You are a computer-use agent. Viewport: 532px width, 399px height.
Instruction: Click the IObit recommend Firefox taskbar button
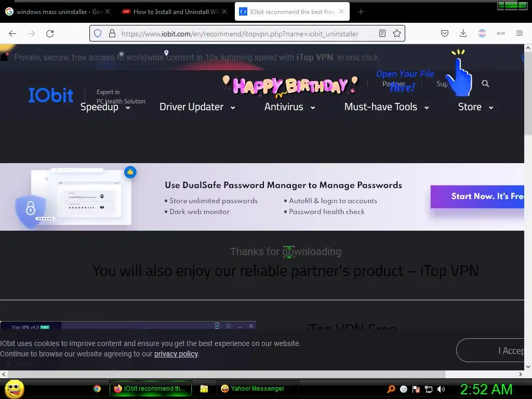click(x=150, y=389)
